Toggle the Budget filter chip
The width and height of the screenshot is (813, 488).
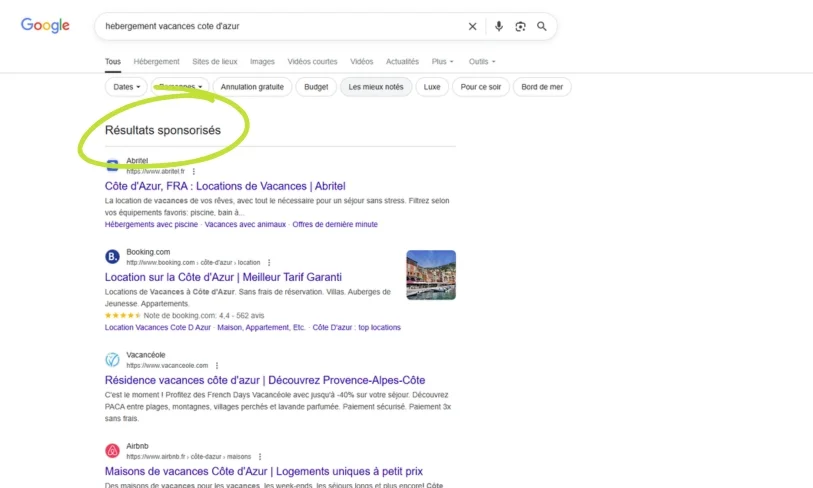point(316,87)
